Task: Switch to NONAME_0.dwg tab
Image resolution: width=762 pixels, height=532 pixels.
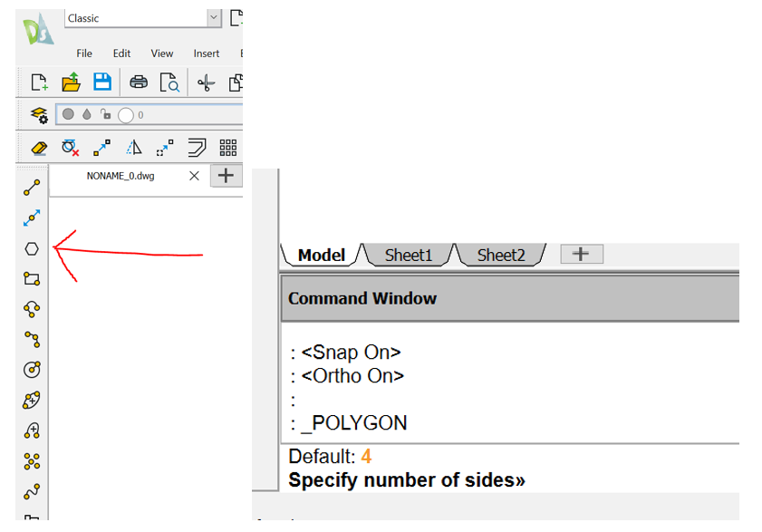Action: pyautogui.click(x=121, y=176)
